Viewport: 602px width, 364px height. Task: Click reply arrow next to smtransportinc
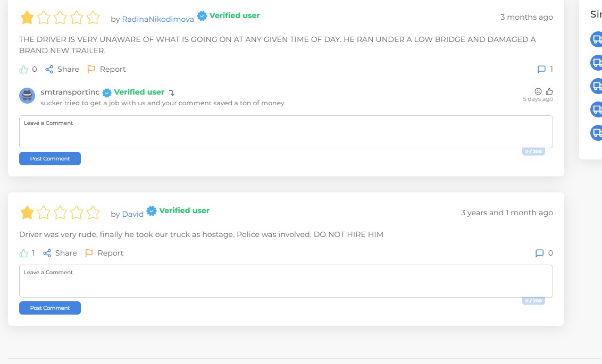click(172, 93)
